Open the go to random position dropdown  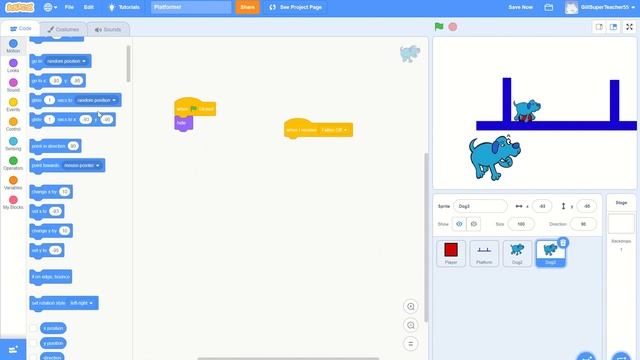tap(66, 61)
